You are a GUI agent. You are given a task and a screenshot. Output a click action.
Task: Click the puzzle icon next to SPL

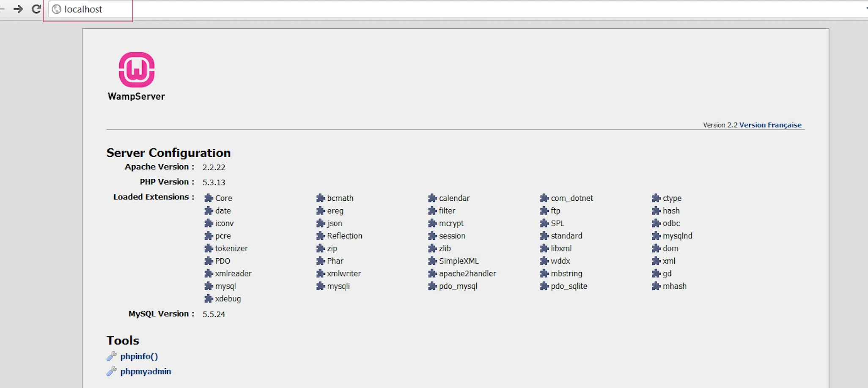544,223
